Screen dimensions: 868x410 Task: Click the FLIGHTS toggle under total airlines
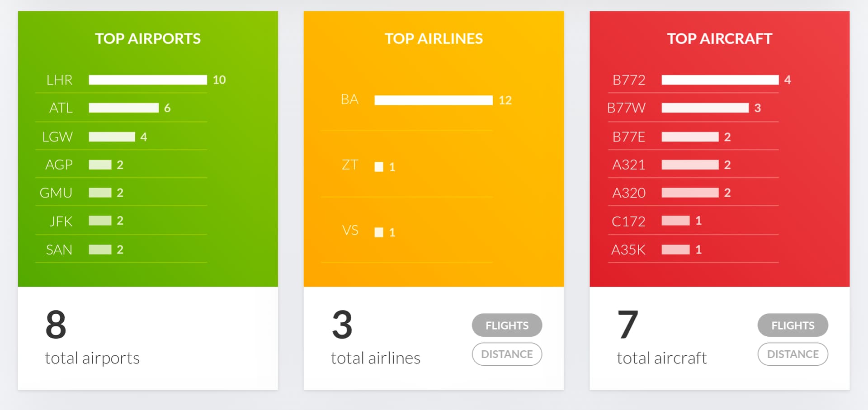coord(507,325)
